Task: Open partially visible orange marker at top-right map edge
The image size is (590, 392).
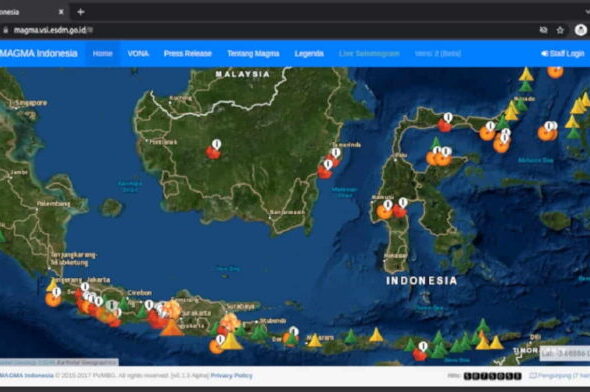Action: tap(555, 72)
